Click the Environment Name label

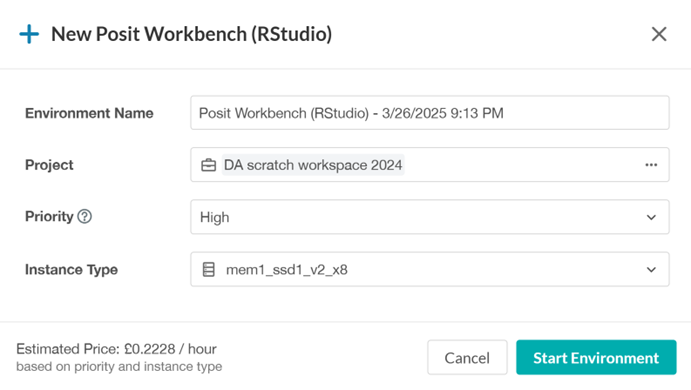pos(89,113)
